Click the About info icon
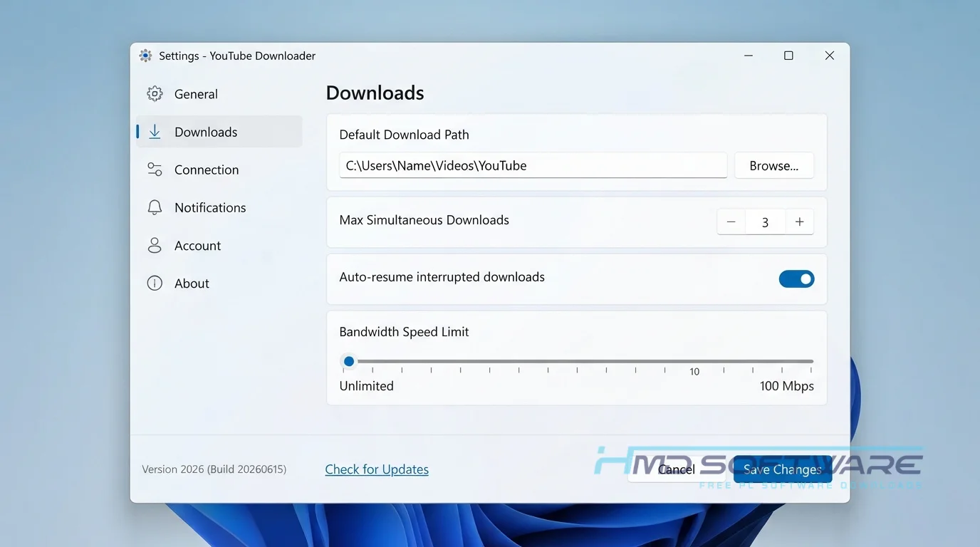Image resolution: width=980 pixels, height=547 pixels. [155, 283]
